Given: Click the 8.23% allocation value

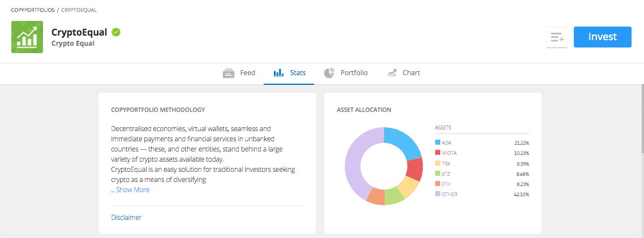Looking at the screenshot, I should (522, 184).
